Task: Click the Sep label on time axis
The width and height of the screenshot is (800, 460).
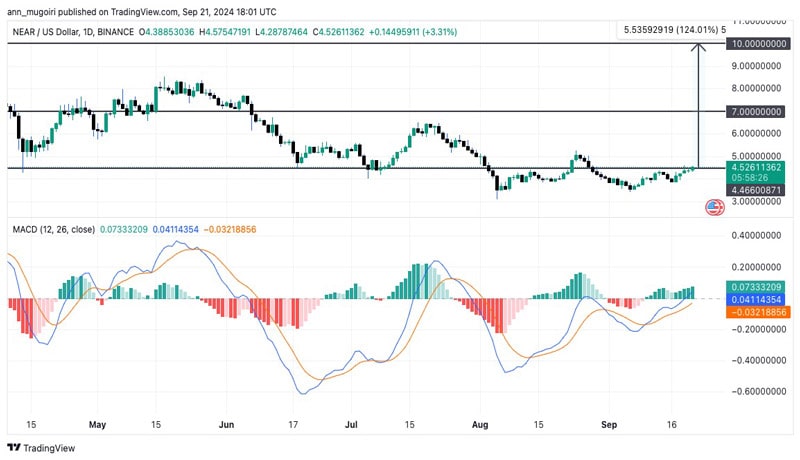Action: [x=609, y=424]
